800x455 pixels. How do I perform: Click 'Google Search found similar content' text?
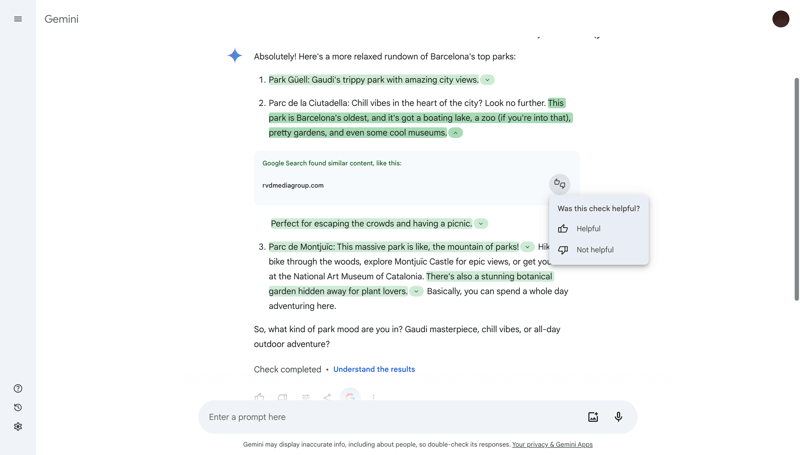[332, 163]
